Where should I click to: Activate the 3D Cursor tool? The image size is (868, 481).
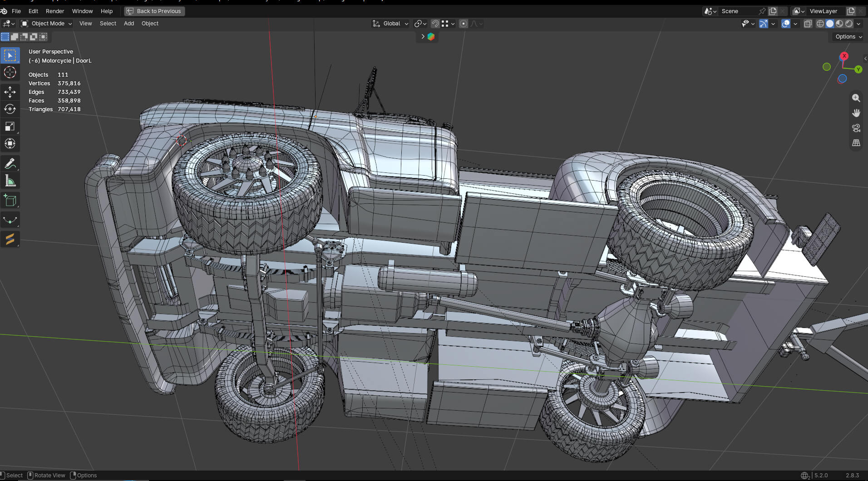click(10, 73)
